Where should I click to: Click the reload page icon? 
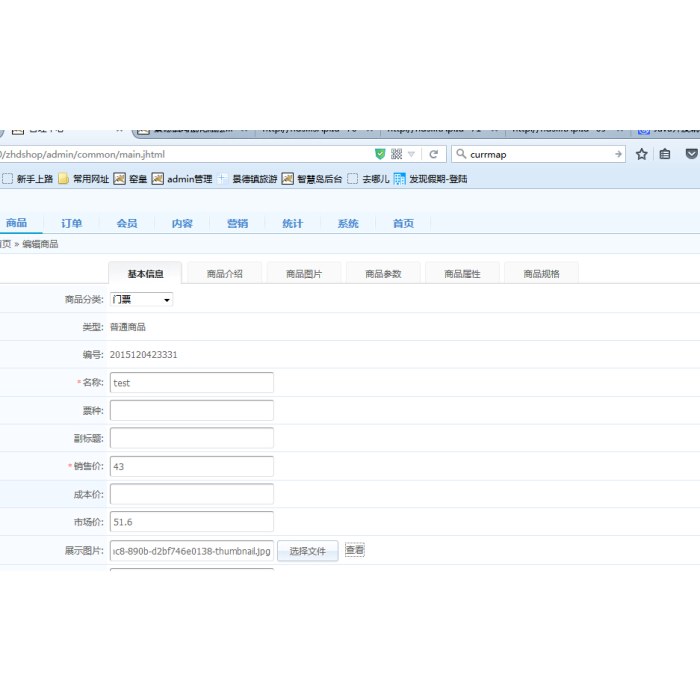point(434,154)
